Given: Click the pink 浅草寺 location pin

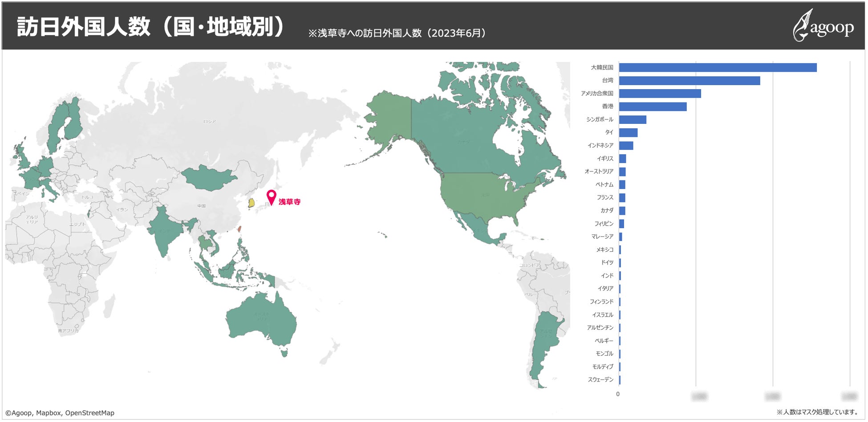Looking at the screenshot, I should 271,197.
